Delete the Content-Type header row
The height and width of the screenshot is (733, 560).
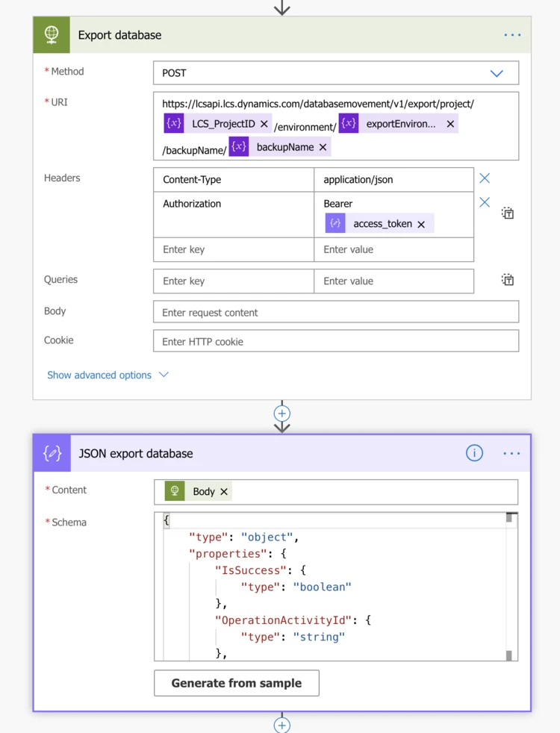tap(485, 178)
